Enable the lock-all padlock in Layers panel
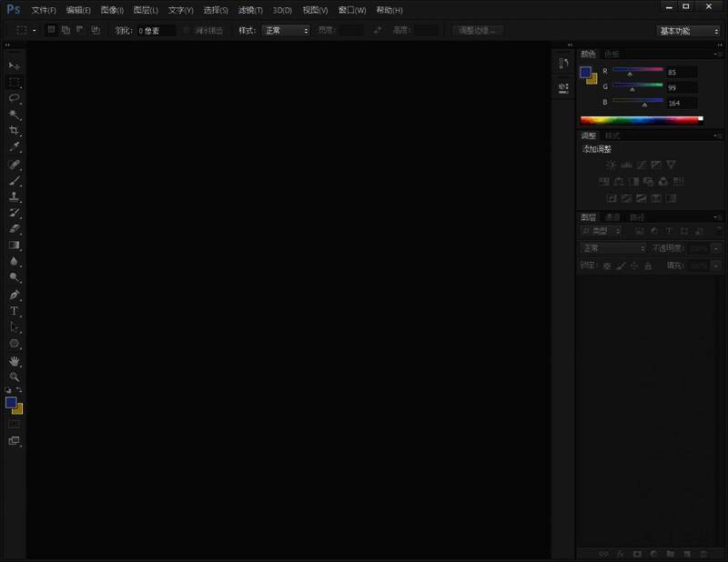The width and height of the screenshot is (728, 562). [648, 265]
